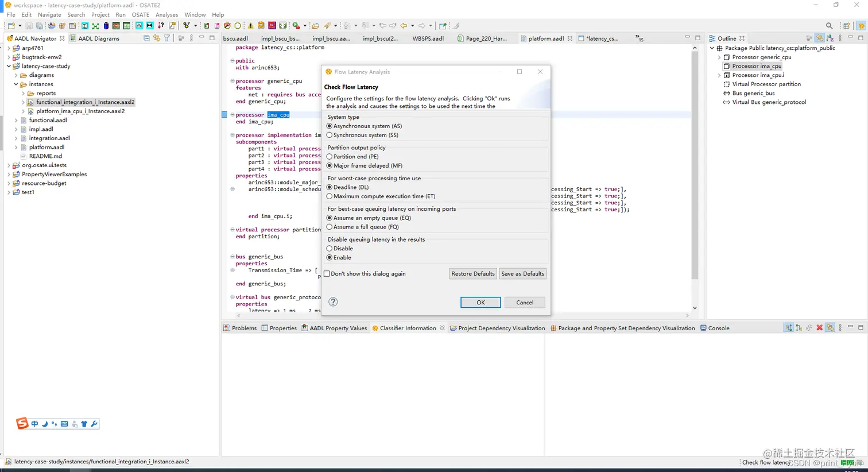
Task: Click the sigma analysis toolbar icon
Action: click(84, 26)
